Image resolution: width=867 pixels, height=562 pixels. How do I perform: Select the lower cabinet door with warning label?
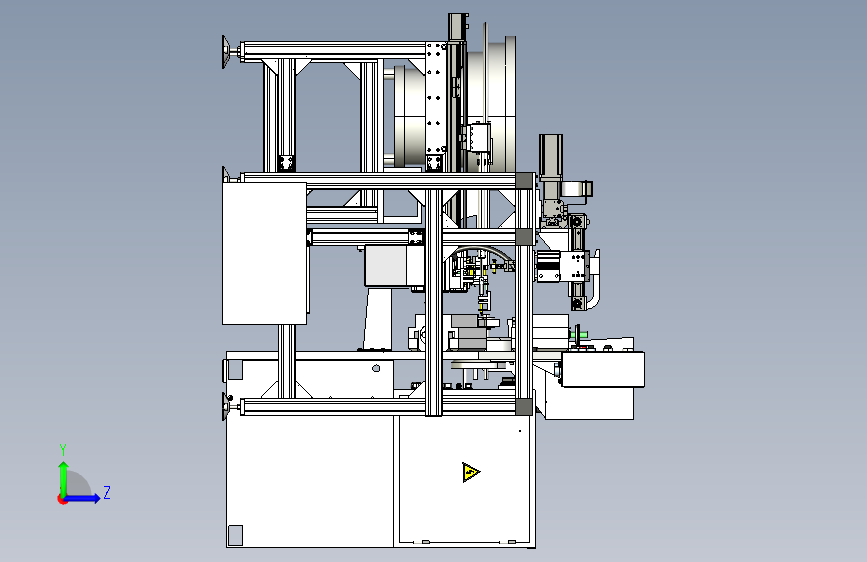(464, 480)
